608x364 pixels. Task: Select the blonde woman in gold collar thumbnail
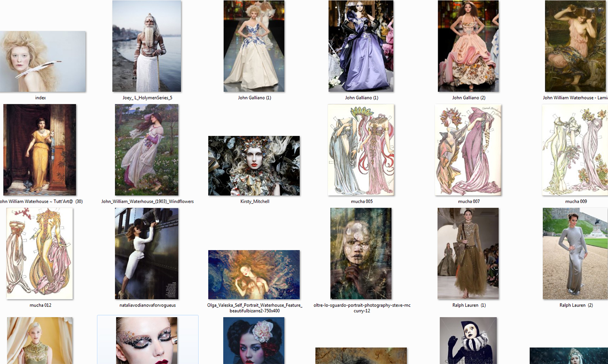[40, 341]
